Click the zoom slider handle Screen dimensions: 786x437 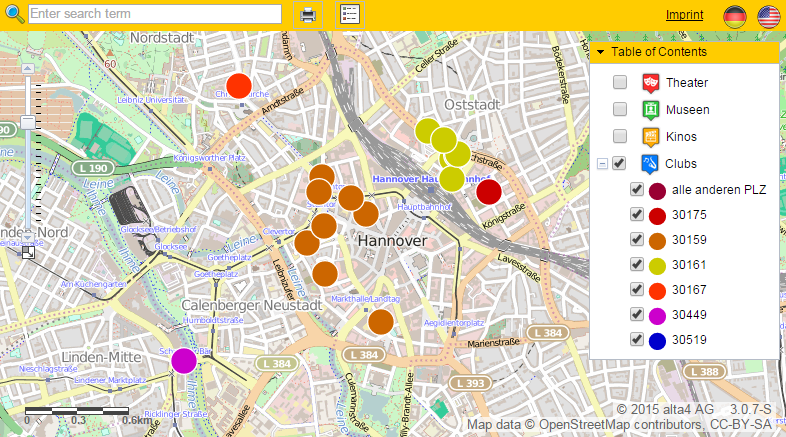point(28,122)
